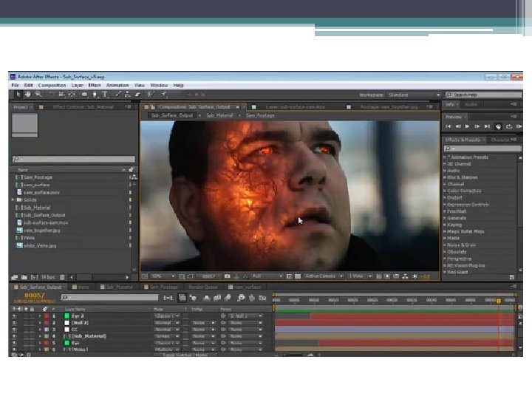The width and height of the screenshot is (532, 399).
Task: Open the Character panel tab
Action: tap(499, 140)
